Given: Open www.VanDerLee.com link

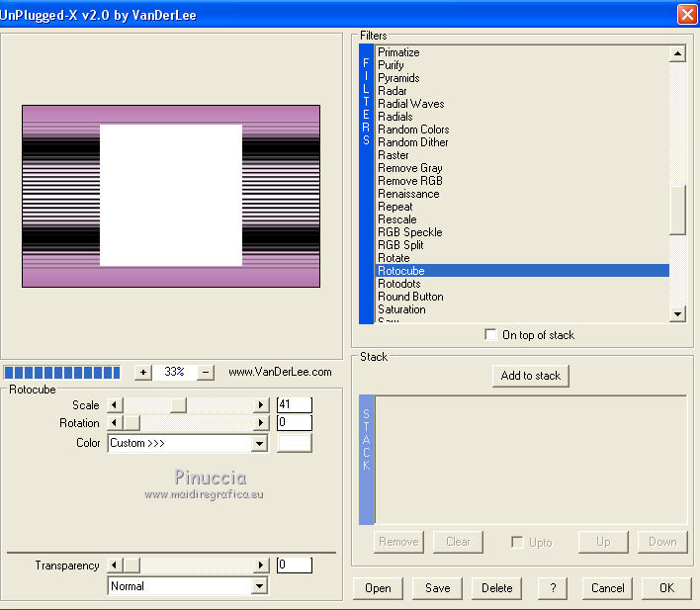Looking at the screenshot, I should point(280,372).
